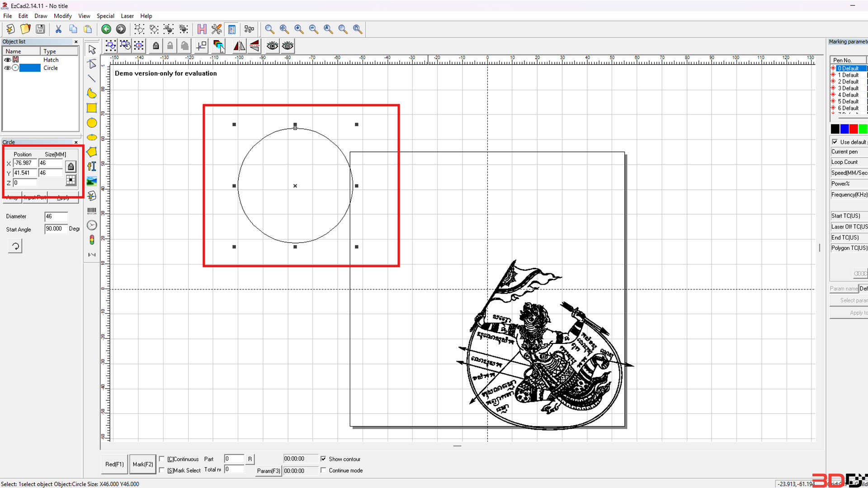
Task: Select the draw circle tool
Action: (x=92, y=123)
